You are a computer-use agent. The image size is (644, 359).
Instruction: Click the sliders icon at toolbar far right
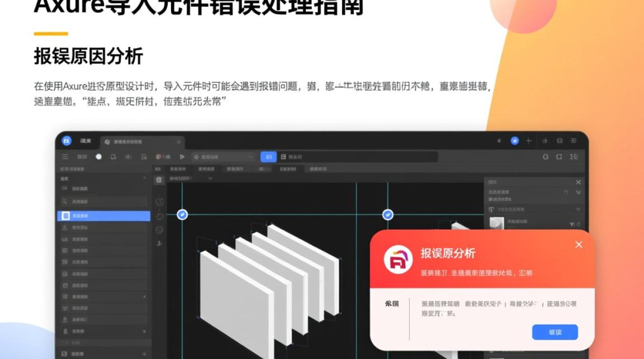point(574,157)
